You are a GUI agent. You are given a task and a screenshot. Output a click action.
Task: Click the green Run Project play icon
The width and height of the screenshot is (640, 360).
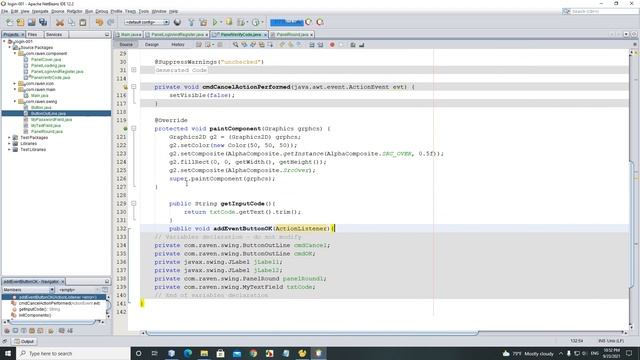(215, 22)
